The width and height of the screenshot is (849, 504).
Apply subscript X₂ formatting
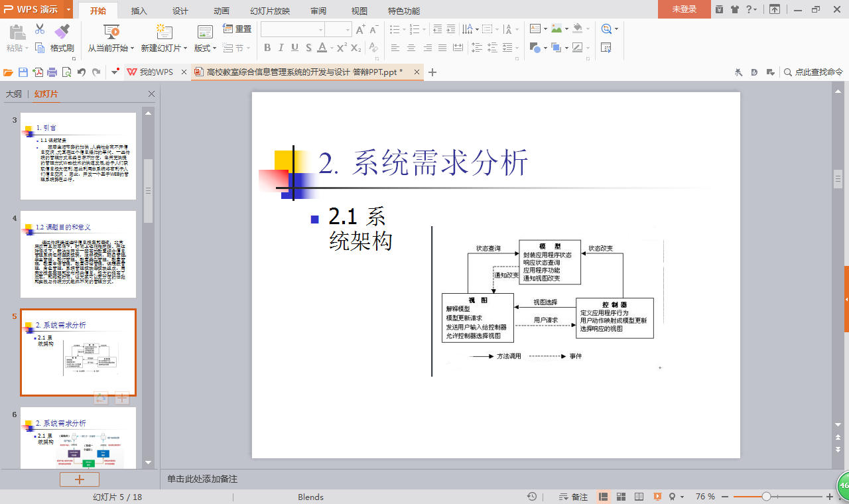point(356,48)
